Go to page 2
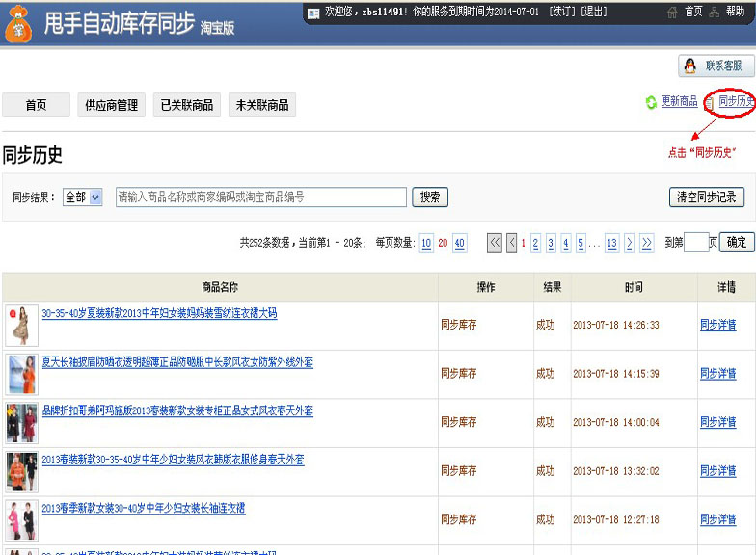The image size is (756, 555). (535, 243)
